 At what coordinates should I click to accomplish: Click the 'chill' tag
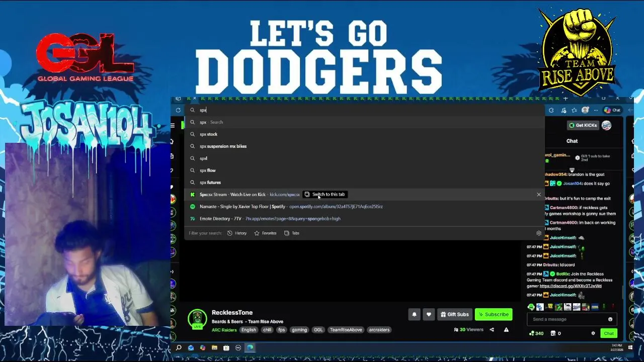click(x=267, y=330)
